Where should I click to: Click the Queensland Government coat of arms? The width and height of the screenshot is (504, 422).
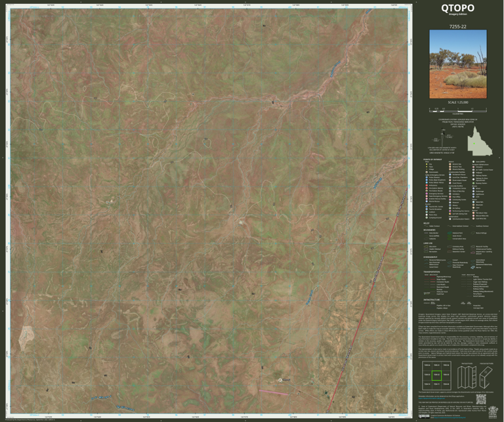pos(493,412)
